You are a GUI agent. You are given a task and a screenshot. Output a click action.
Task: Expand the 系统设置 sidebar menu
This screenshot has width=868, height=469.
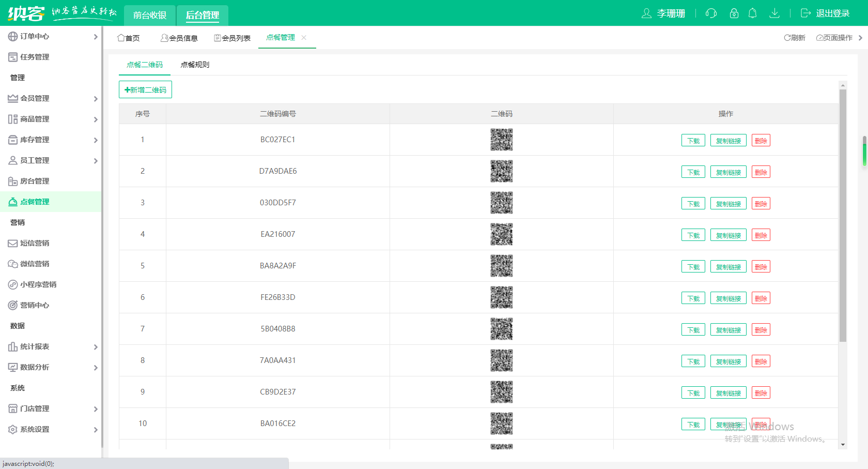[x=52, y=429]
